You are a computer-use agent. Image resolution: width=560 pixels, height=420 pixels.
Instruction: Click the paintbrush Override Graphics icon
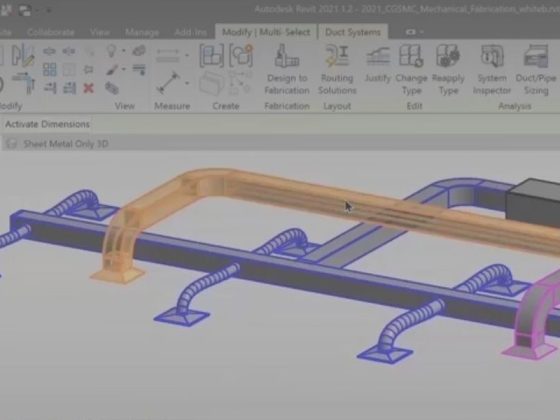tap(112, 69)
